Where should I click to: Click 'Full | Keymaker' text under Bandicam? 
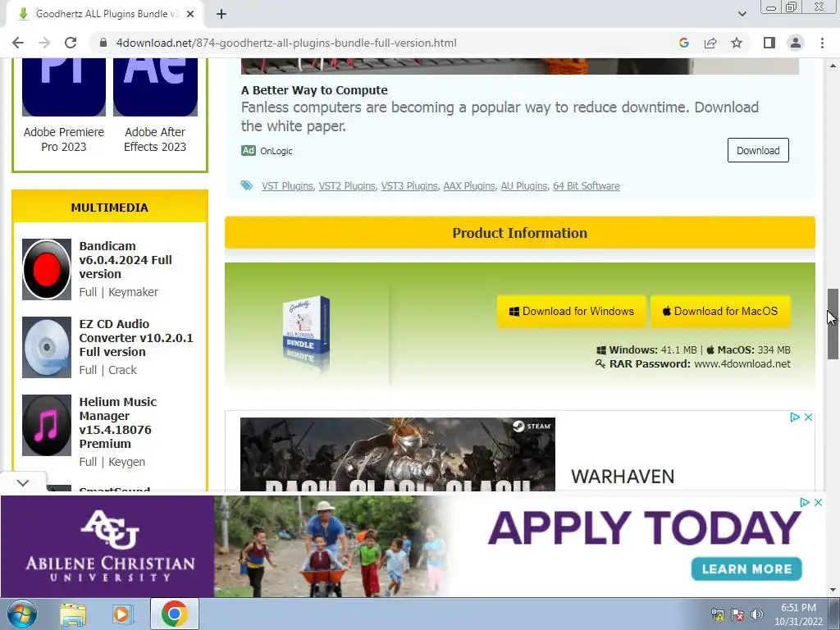click(119, 292)
